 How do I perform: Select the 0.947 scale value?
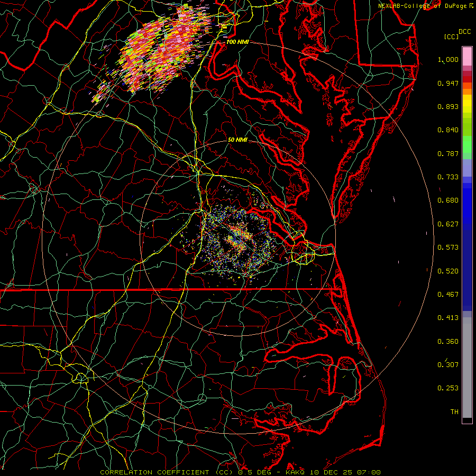point(448,83)
